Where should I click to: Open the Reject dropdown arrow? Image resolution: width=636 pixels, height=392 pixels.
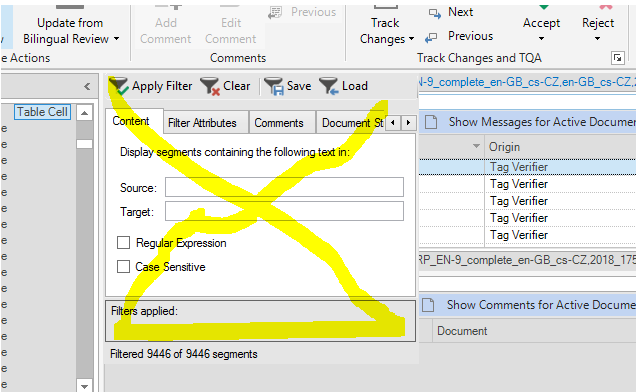click(597, 39)
